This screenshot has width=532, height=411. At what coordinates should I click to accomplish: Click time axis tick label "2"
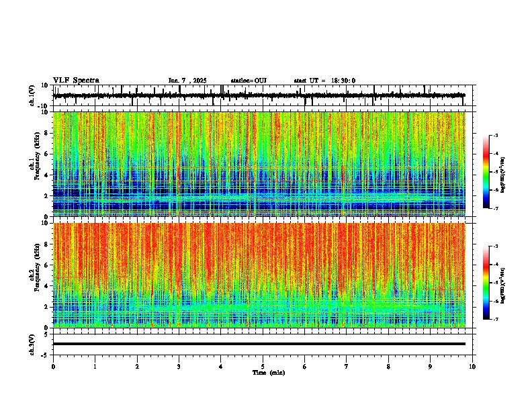[137, 367]
